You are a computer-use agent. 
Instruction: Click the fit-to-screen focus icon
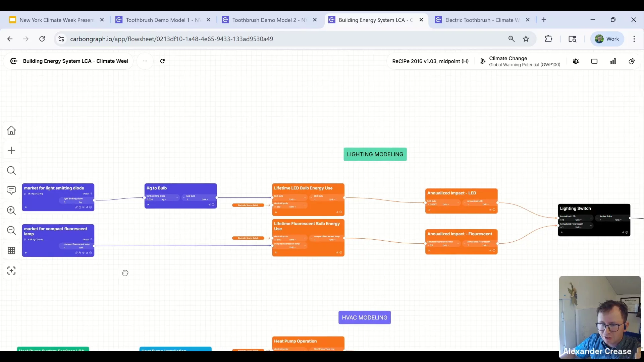11,271
